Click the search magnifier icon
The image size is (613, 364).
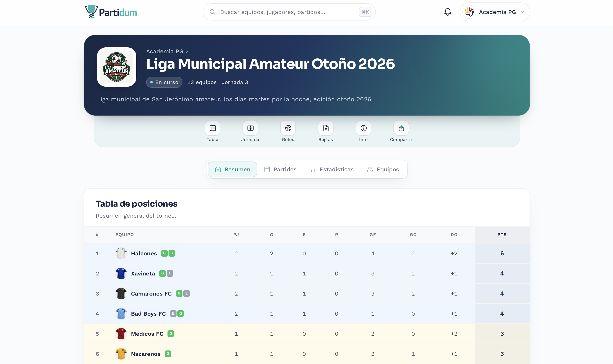tap(212, 12)
